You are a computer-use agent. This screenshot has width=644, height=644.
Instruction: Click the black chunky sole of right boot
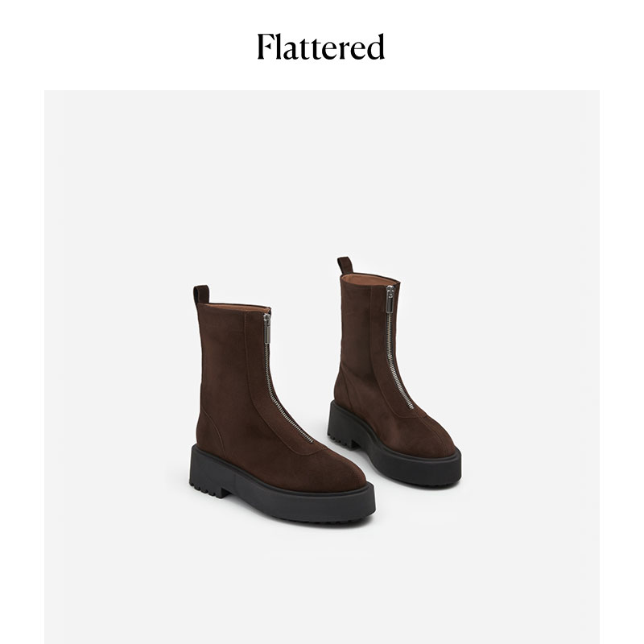point(394,455)
